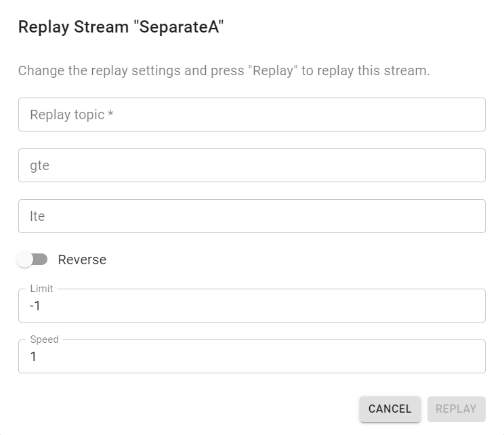Select the Limit field containing -1

(252, 306)
